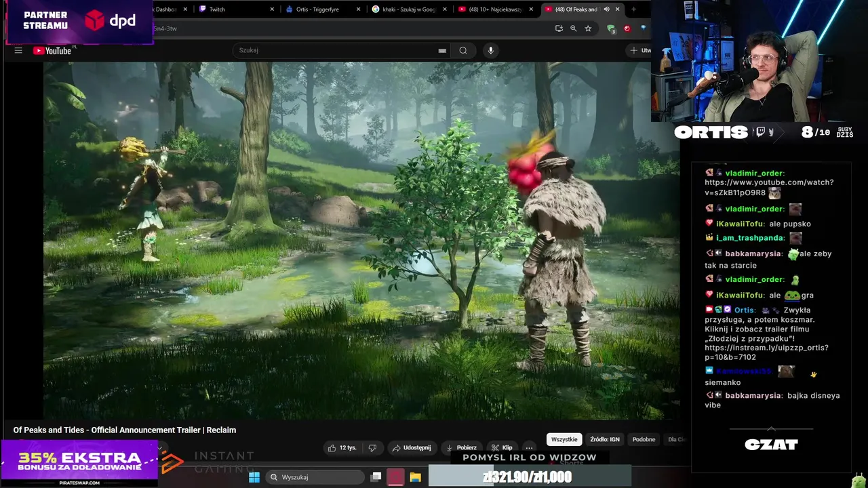Screen dimensions: 868x488
Task: Mute the Of Peaks and Tides tab audio
Action: [606, 9]
